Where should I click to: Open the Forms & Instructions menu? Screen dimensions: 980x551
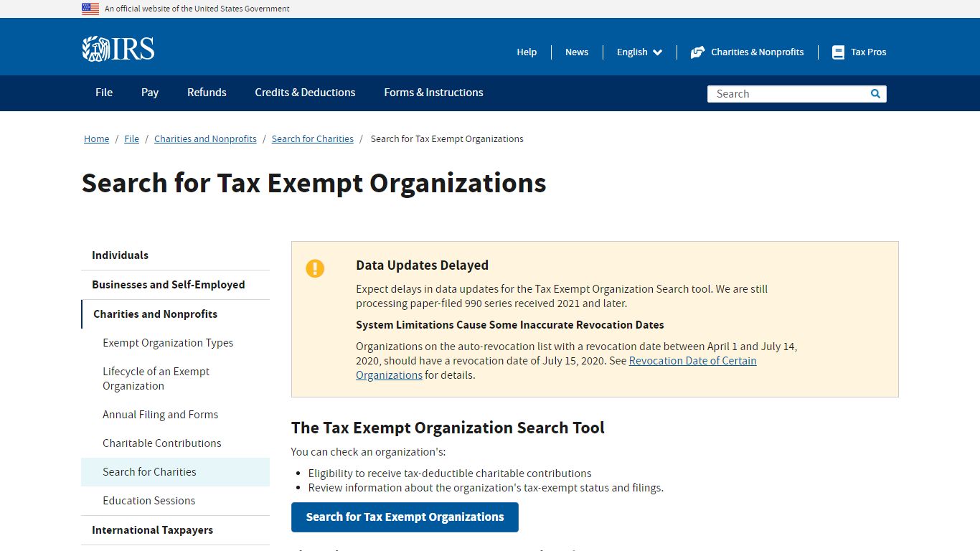433,93
